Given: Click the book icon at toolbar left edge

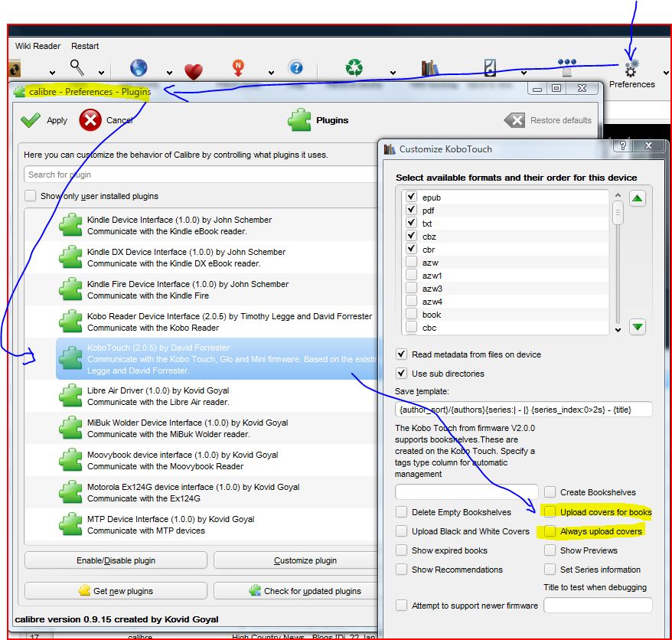Looking at the screenshot, I should (x=14, y=69).
